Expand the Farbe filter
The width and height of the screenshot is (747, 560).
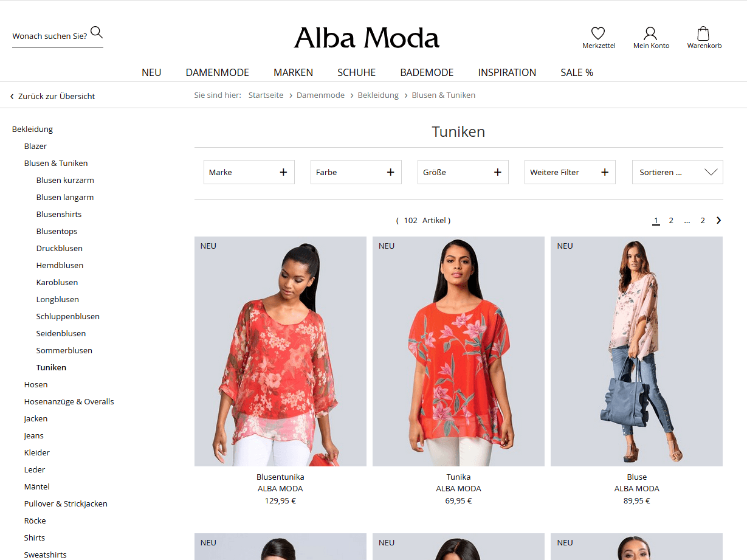coord(356,172)
